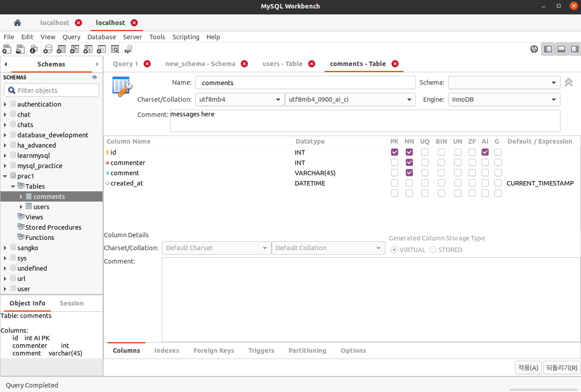Open an existing SQL script file
581x392 pixels.
point(20,49)
